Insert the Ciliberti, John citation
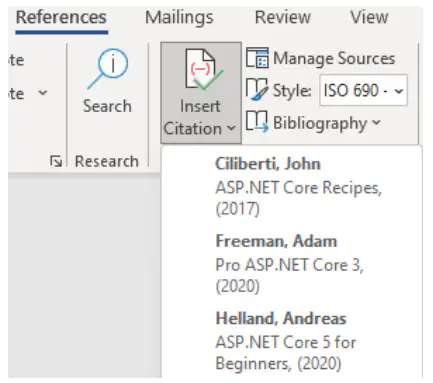The width and height of the screenshot is (433, 383). (x=292, y=187)
